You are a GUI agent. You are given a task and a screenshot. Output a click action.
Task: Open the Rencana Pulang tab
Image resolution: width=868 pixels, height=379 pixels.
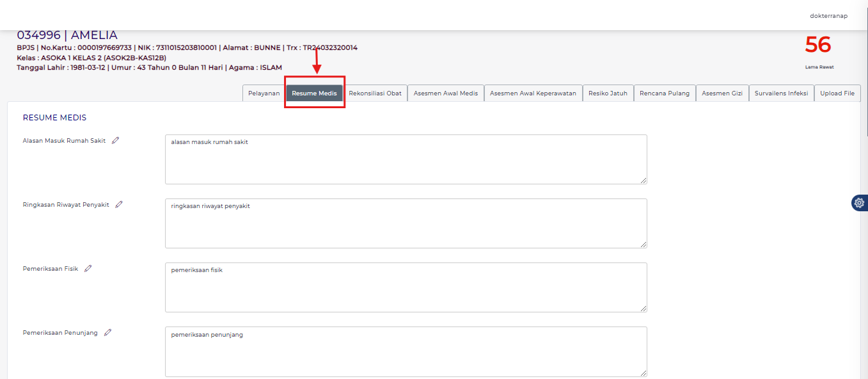(x=665, y=93)
